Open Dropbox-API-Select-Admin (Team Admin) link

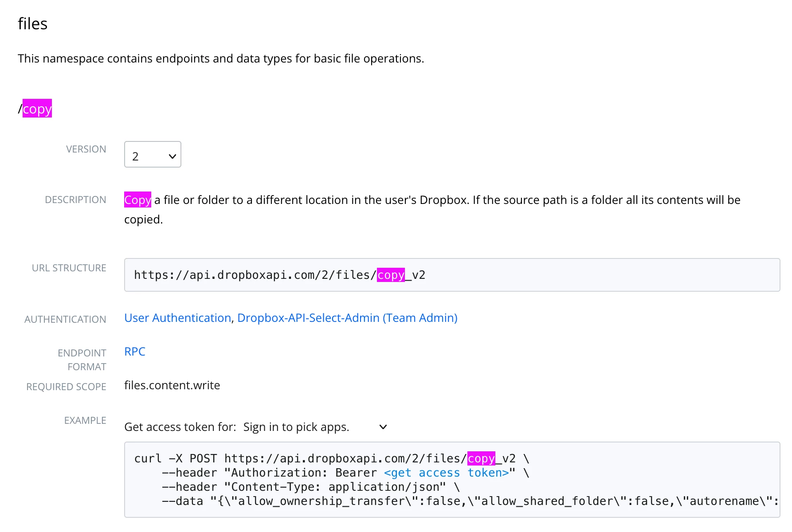pyautogui.click(x=347, y=318)
